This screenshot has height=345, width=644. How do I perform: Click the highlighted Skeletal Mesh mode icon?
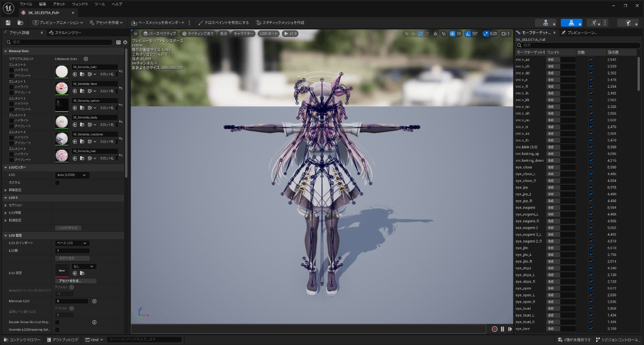(571, 23)
